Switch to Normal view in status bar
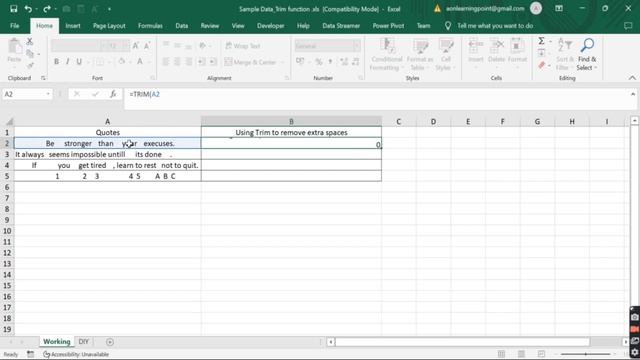 click(x=501, y=354)
